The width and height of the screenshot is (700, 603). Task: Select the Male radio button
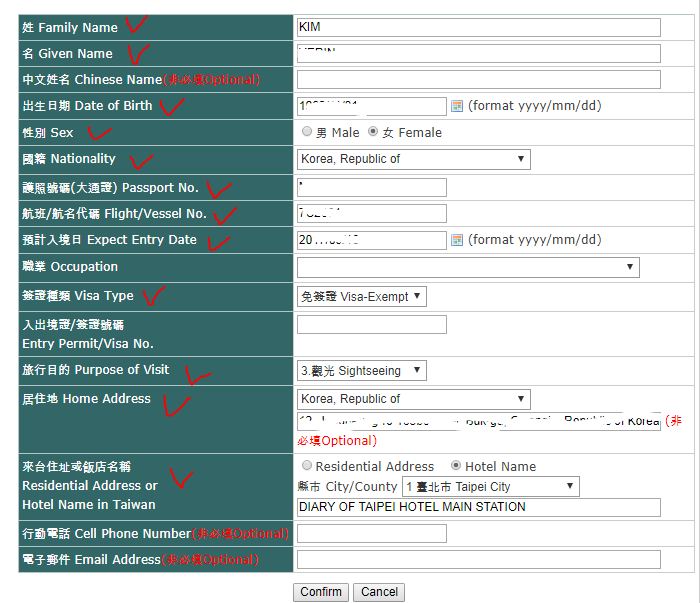click(307, 131)
